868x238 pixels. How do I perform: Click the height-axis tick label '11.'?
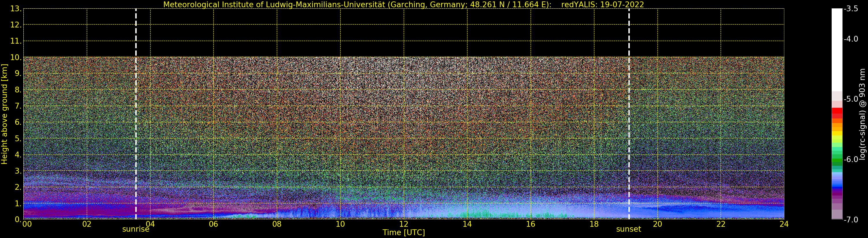[16, 41]
